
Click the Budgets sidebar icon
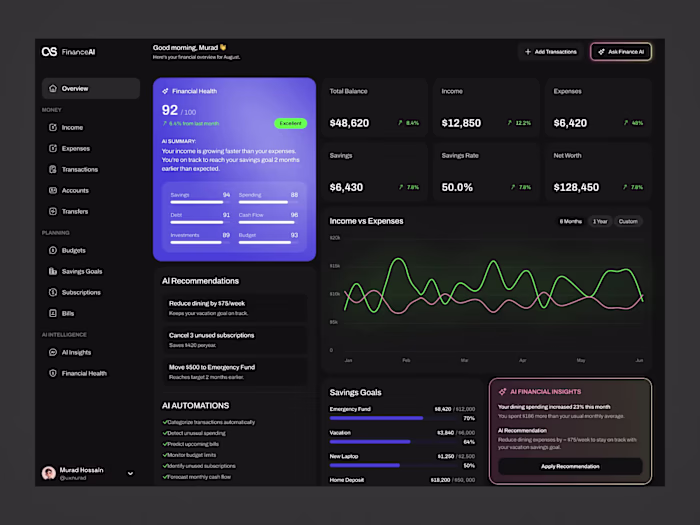click(x=53, y=250)
